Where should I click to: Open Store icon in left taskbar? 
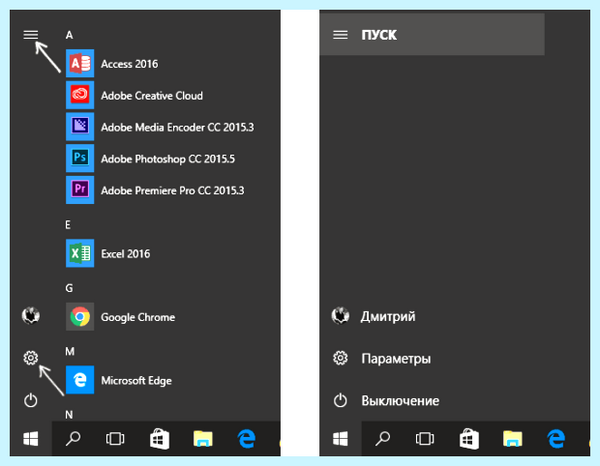coord(160,439)
